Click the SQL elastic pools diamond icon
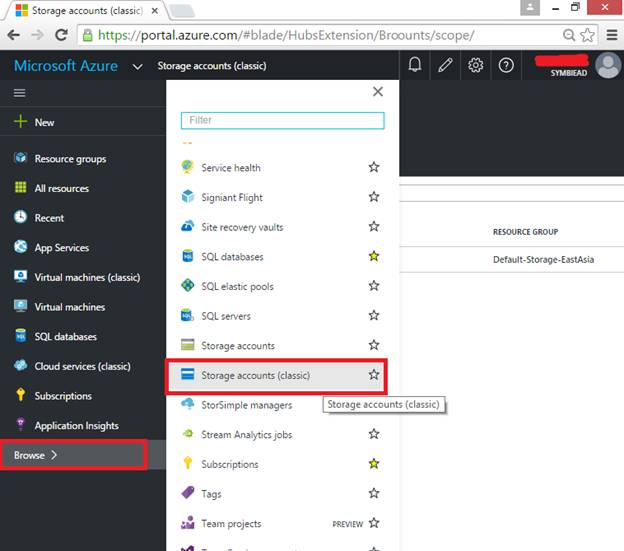This screenshot has height=551, width=624. pyautogui.click(x=187, y=285)
